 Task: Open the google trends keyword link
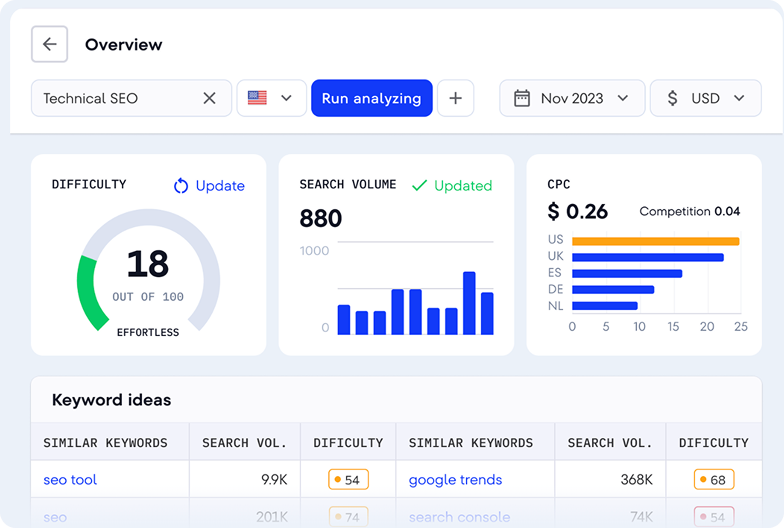455,480
